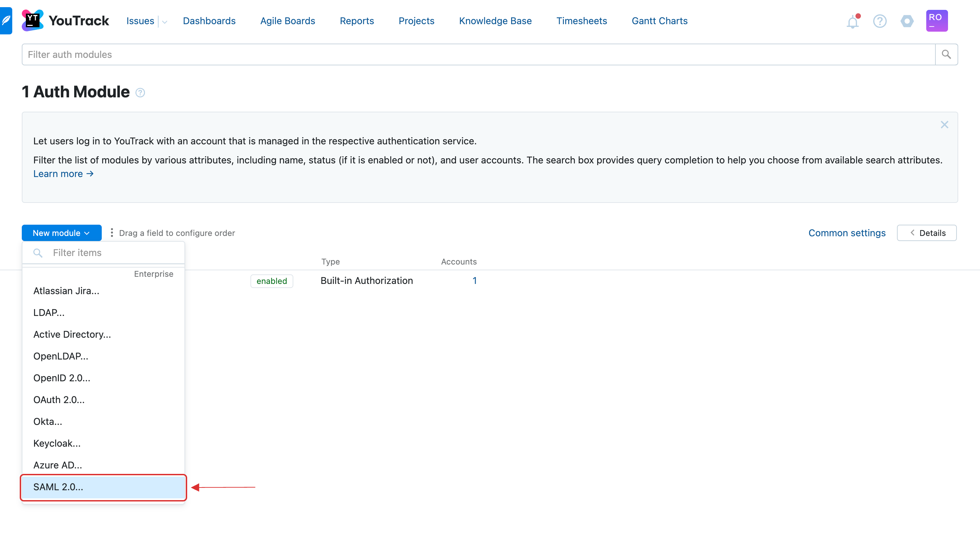Click the Accounts column header
Screen dimensions: 980x559
point(459,261)
